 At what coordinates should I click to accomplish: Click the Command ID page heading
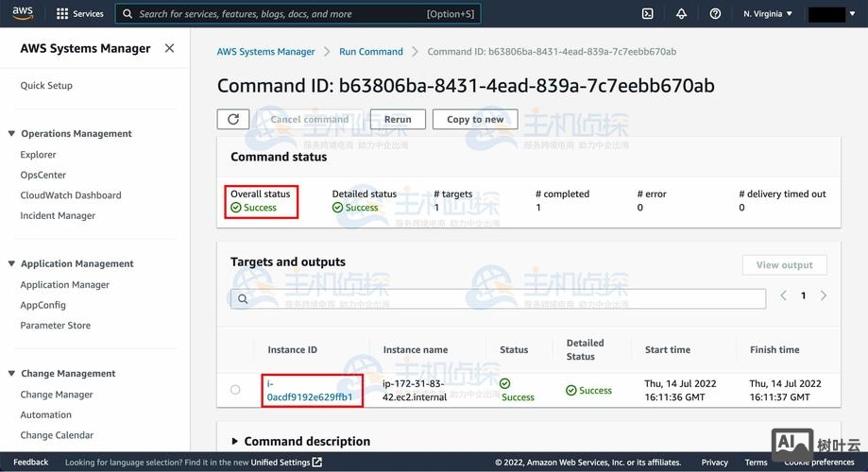coord(466,86)
